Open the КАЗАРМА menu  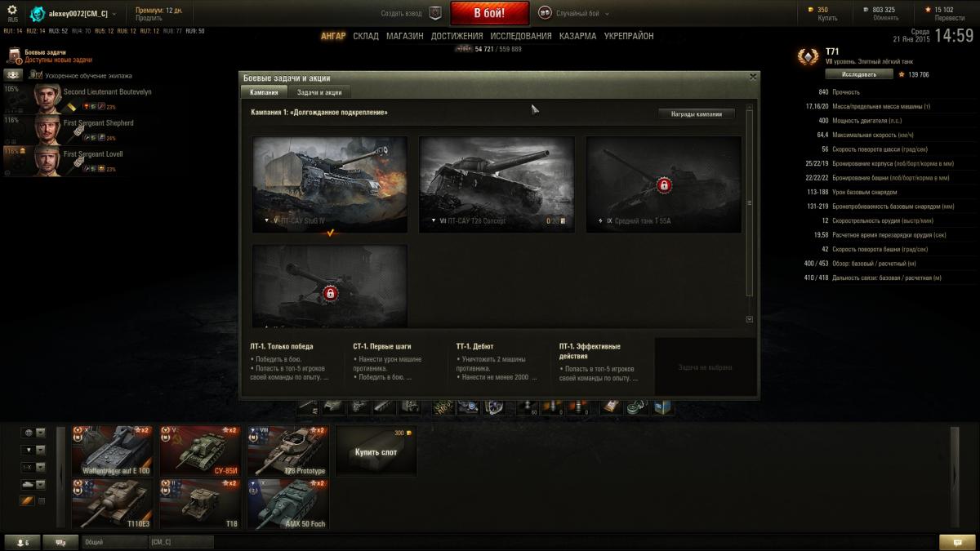coord(578,36)
